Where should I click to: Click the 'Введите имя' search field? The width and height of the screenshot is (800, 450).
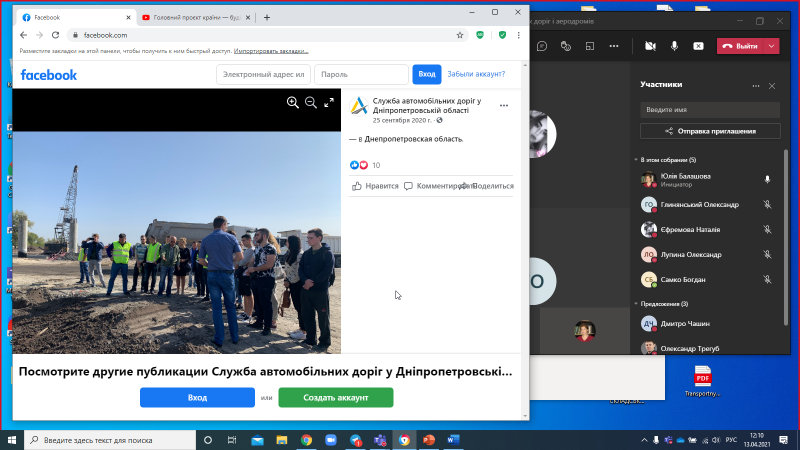[710, 110]
